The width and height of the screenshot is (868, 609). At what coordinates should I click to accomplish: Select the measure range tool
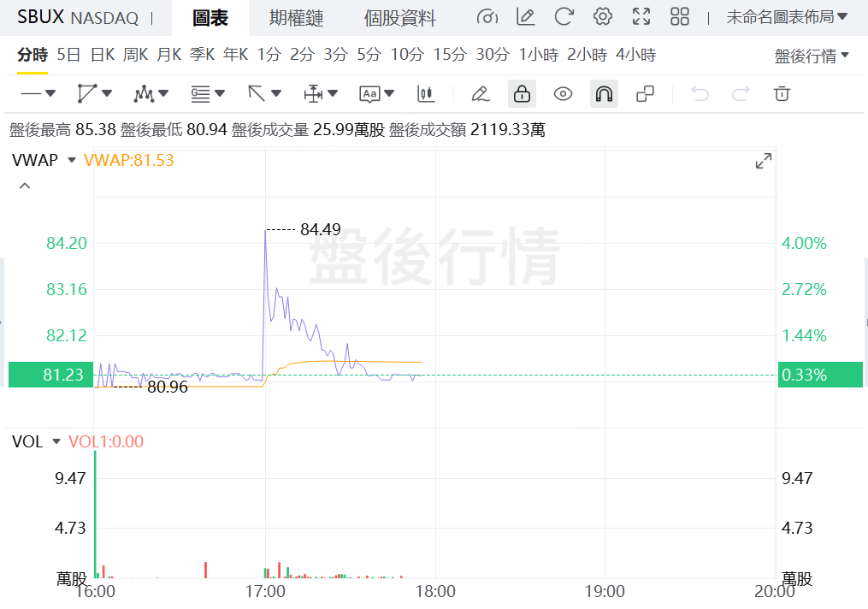(313, 93)
